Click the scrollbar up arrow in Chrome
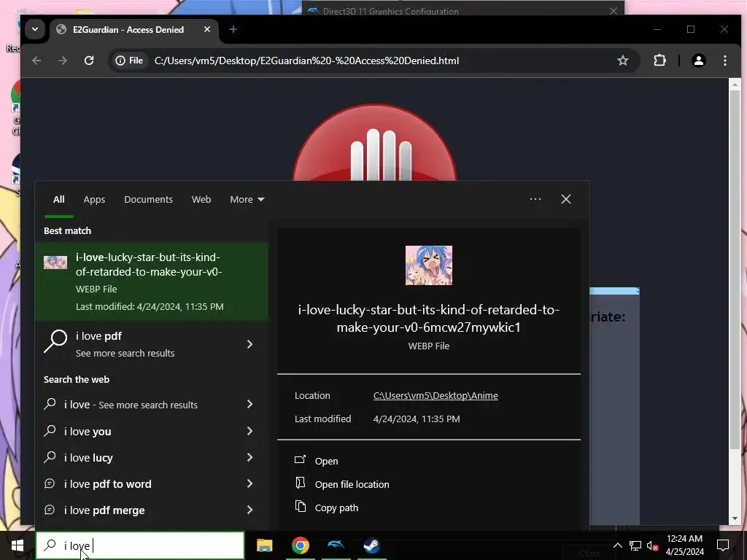 (x=735, y=85)
